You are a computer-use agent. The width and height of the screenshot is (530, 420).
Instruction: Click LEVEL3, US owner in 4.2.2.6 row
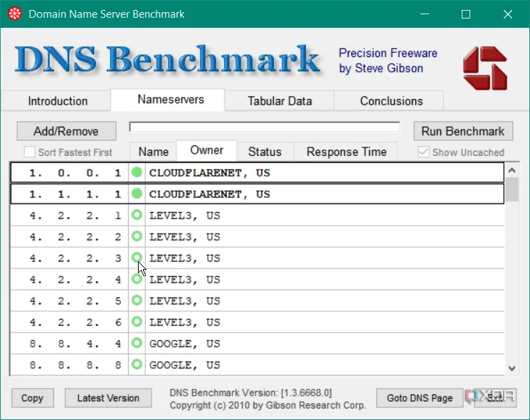pyautogui.click(x=184, y=322)
